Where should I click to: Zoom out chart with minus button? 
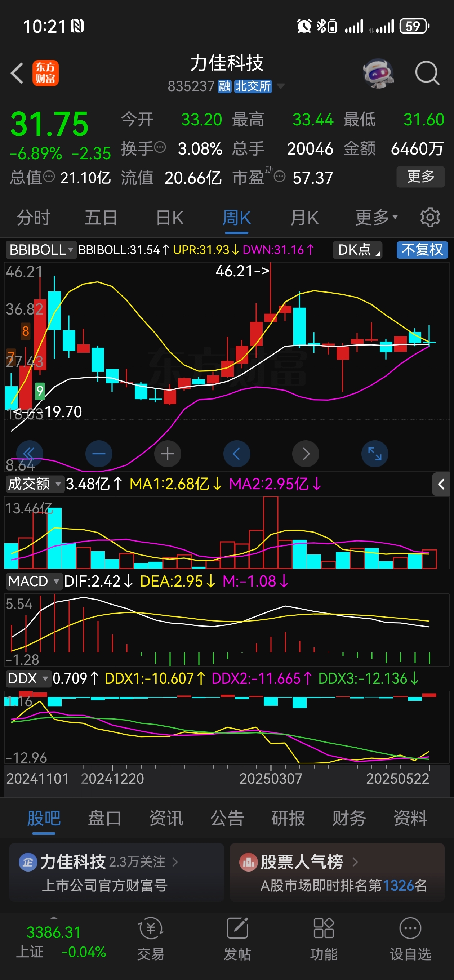pos(99,454)
